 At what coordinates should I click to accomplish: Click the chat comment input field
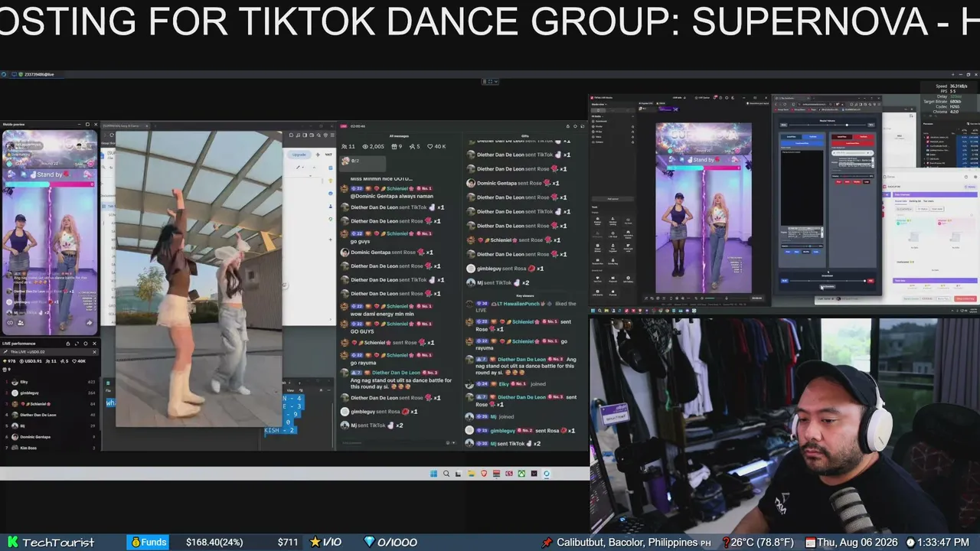coord(390,442)
